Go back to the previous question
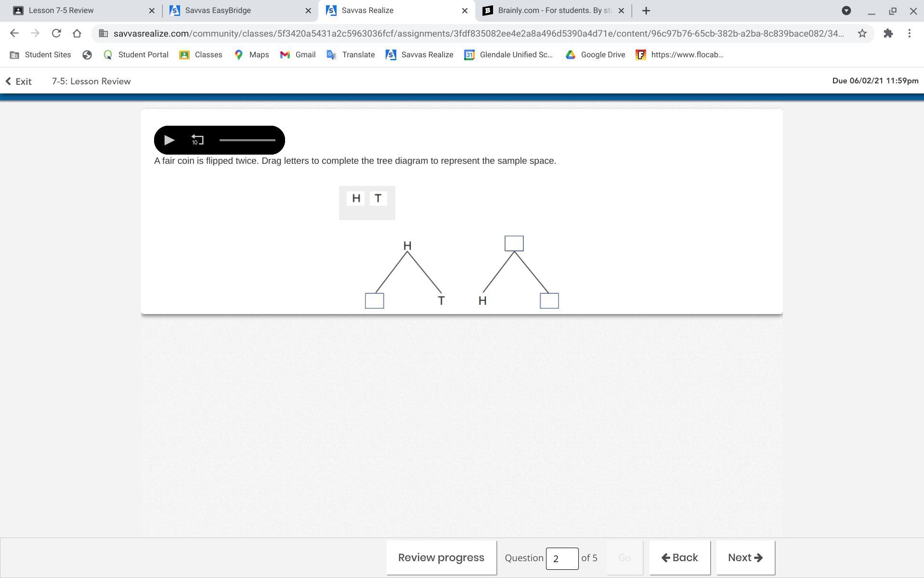The width and height of the screenshot is (924, 578). (x=679, y=558)
